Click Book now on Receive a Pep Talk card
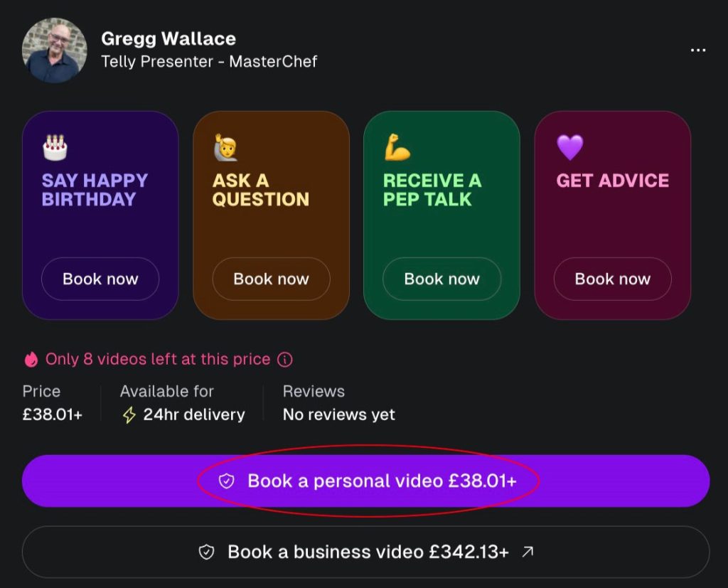 [441, 279]
